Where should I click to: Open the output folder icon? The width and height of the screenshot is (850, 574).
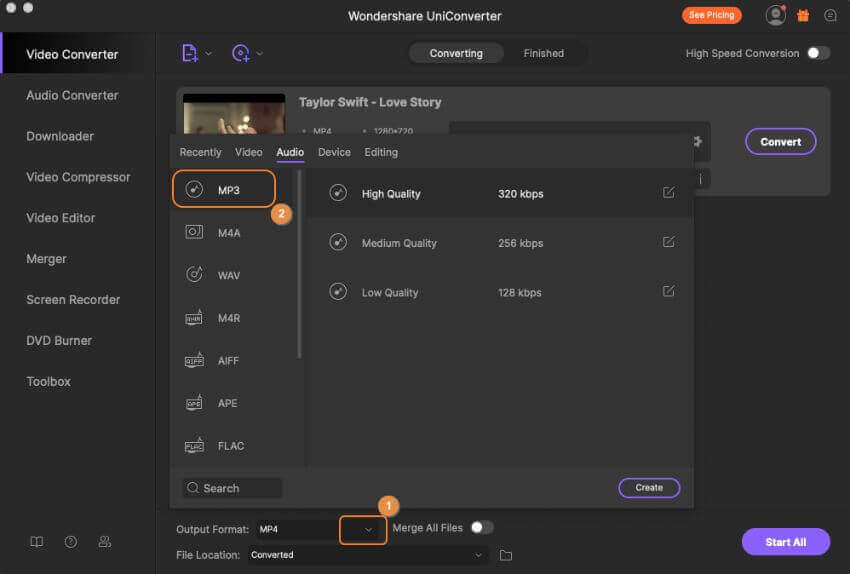tap(505, 555)
